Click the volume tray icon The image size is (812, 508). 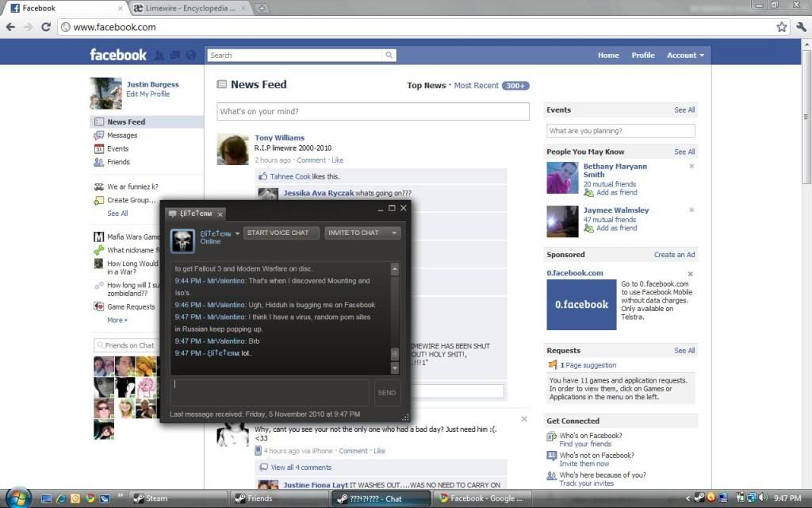(762, 498)
